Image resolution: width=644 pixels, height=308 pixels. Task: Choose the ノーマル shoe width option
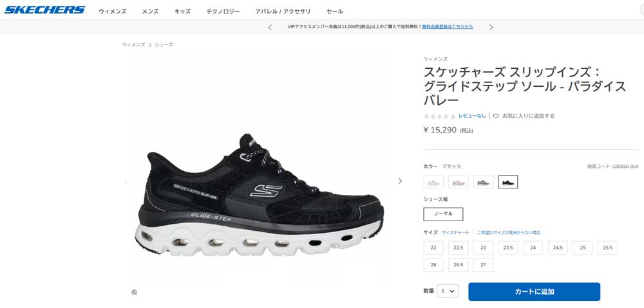point(443,214)
